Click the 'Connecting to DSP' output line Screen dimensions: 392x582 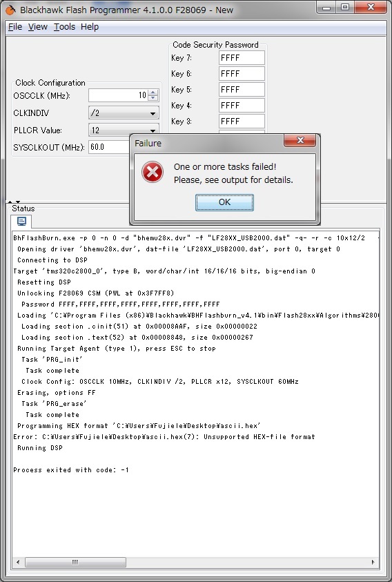point(52,260)
